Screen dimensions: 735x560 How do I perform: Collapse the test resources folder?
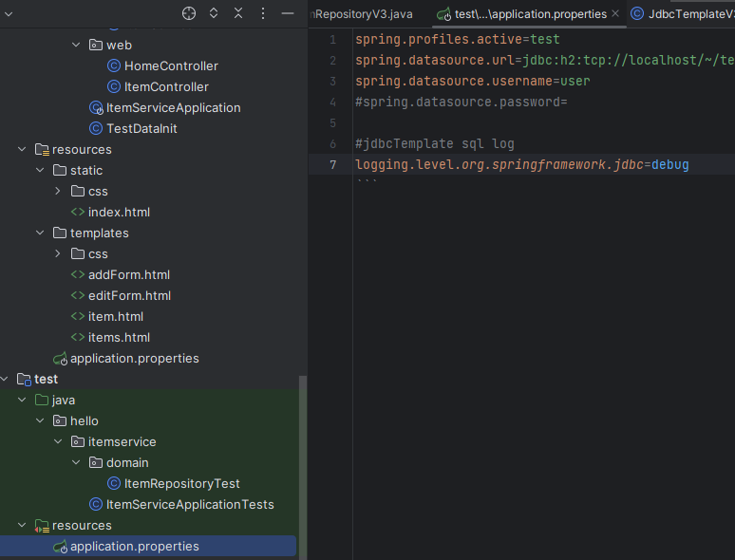[22, 525]
